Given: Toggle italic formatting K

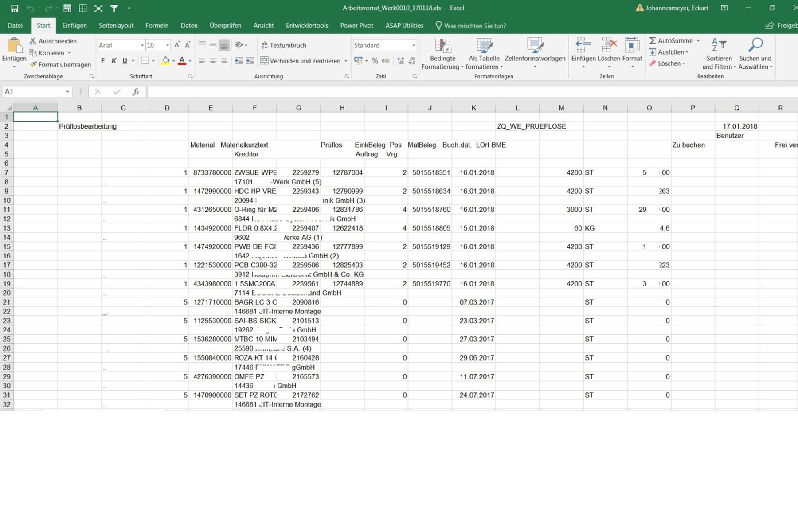Looking at the screenshot, I should click(x=114, y=61).
